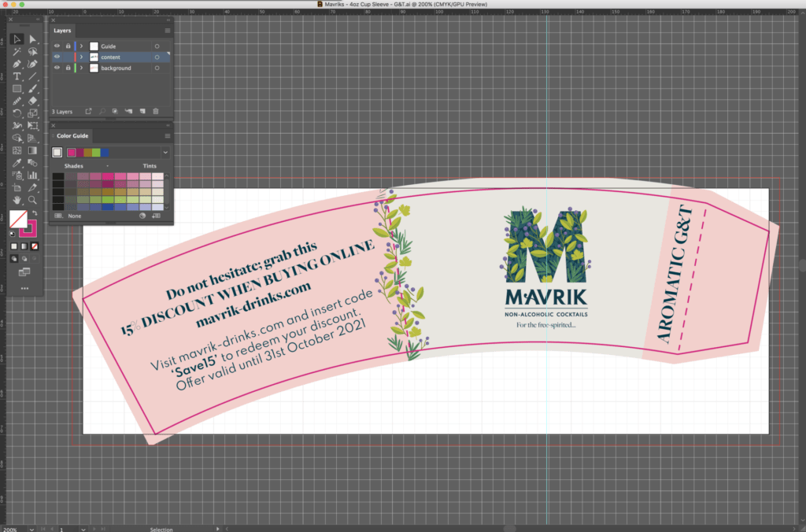Open the Color Guide panel menu
This screenshot has width=806, height=532.
(x=168, y=136)
